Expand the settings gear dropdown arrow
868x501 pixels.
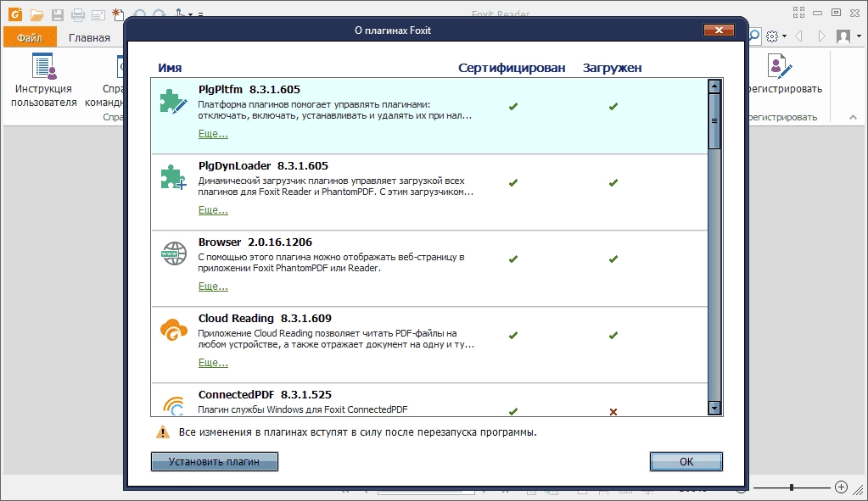coord(784,37)
